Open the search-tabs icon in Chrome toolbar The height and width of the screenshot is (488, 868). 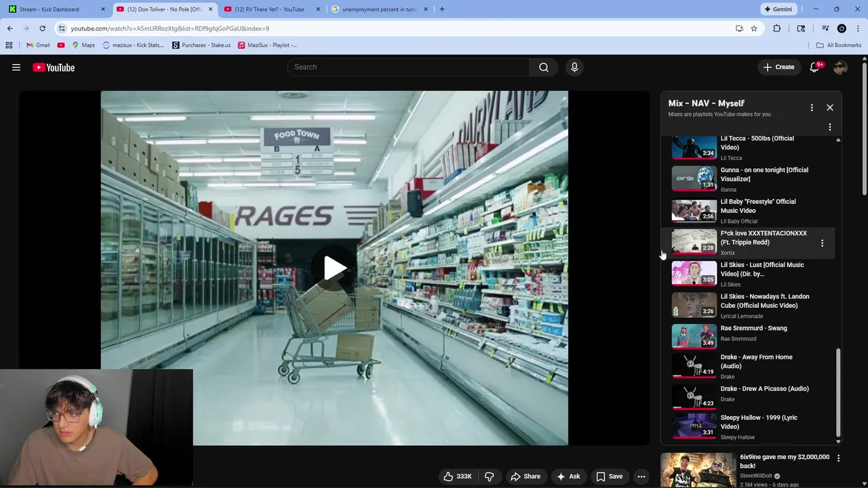[802, 28]
